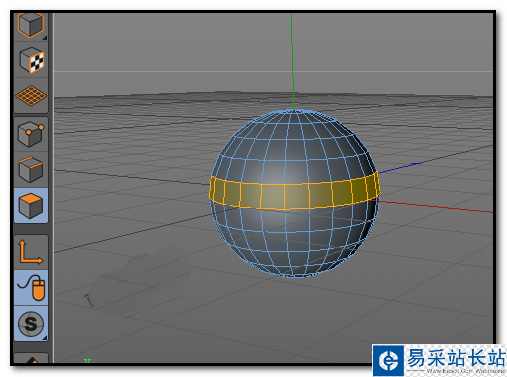Select the Model mode cube icon
The image size is (507, 377).
(x=31, y=25)
